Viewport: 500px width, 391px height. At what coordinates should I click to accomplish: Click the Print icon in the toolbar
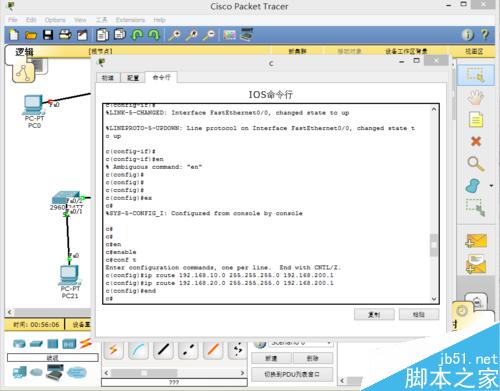[65, 35]
